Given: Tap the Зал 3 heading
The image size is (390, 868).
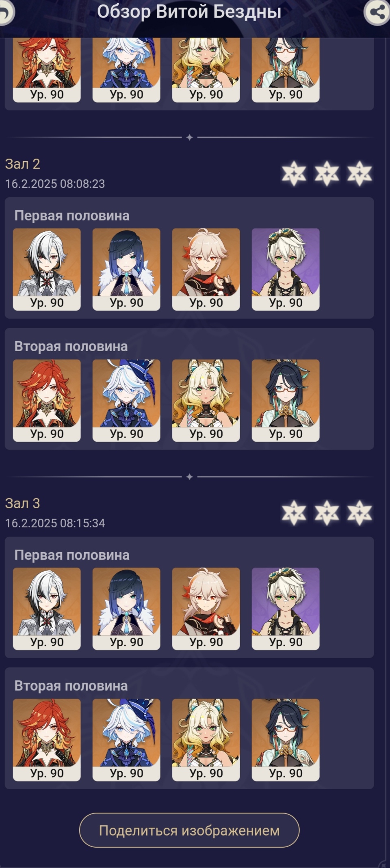Looking at the screenshot, I should click(23, 503).
